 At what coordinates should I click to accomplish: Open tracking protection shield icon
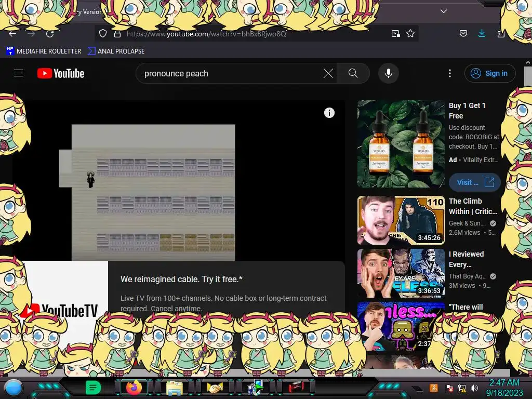click(103, 34)
